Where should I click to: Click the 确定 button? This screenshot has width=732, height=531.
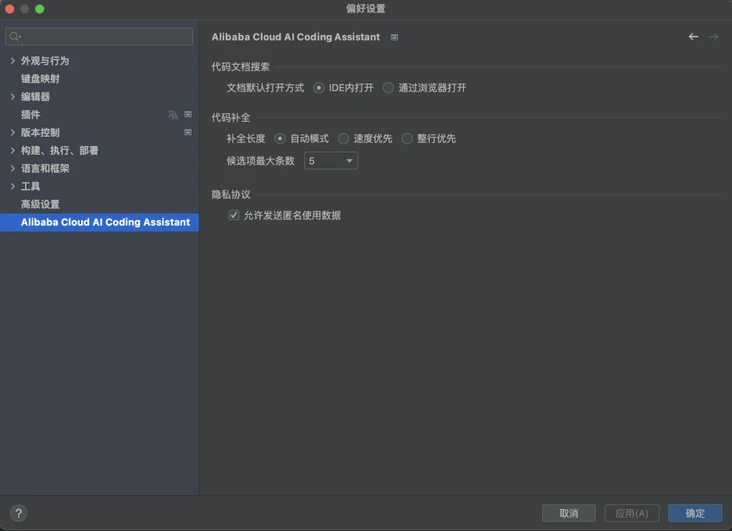(x=695, y=513)
